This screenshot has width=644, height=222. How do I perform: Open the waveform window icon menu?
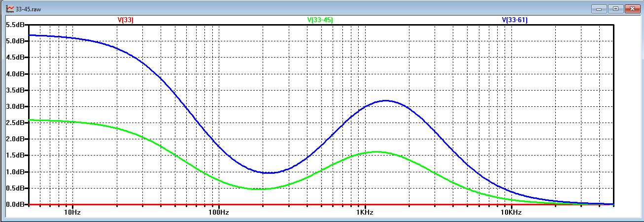point(9,8)
